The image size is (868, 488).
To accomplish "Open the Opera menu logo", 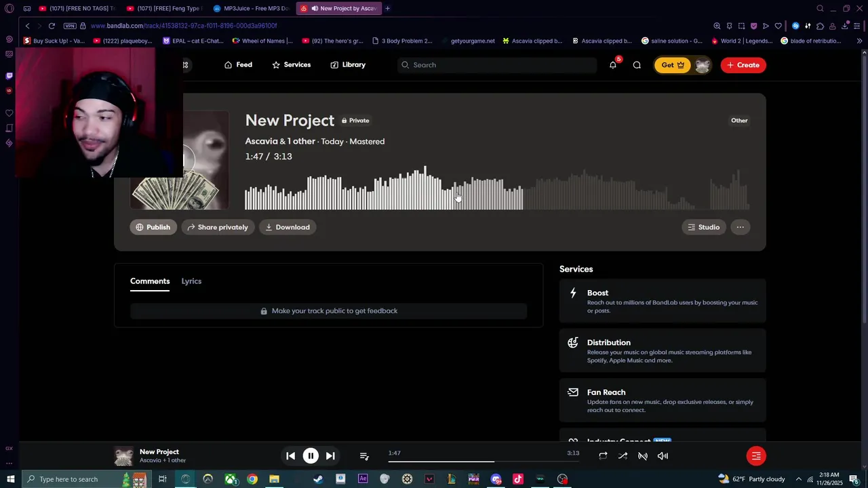I will 9,9.
